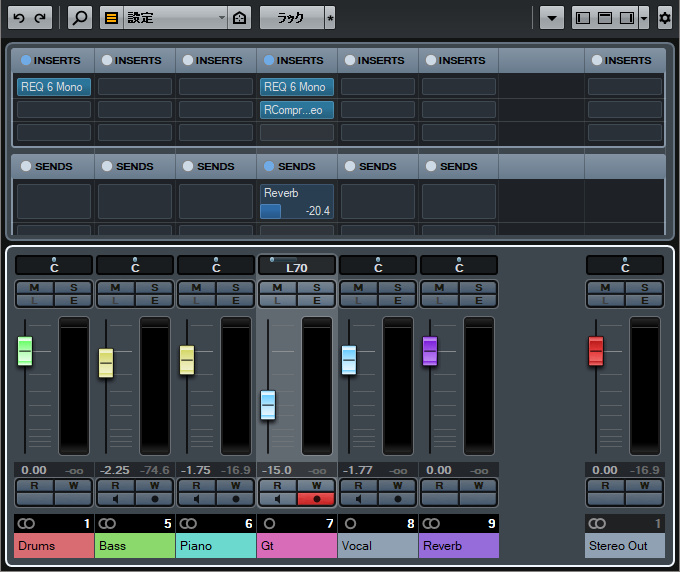
Task: Solo the Bass channel
Action: [x=154, y=288]
